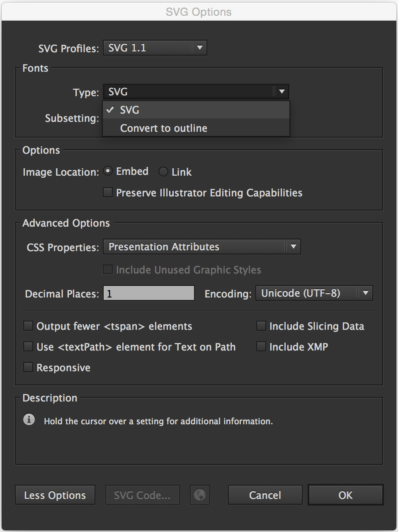
Task: Click the Decimal Places input field
Action: coord(148,293)
